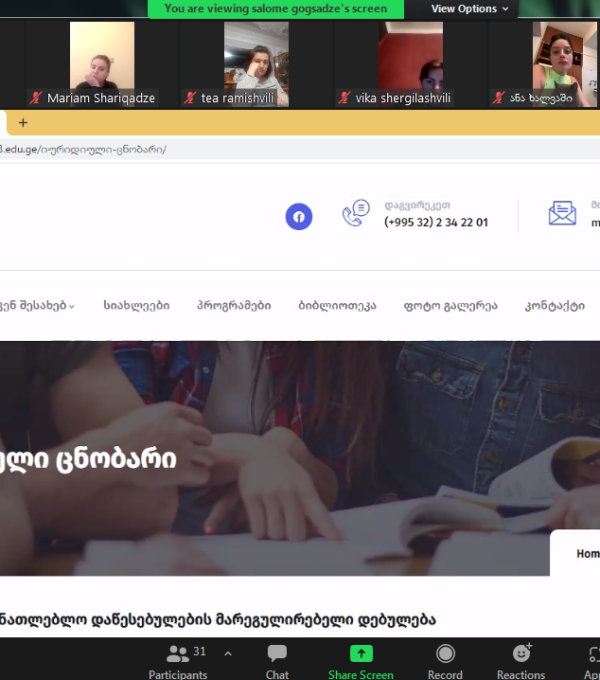This screenshot has width=600, height=680.
Task: Select tea ramishvili's video thumbnail
Action: tap(256, 64)
